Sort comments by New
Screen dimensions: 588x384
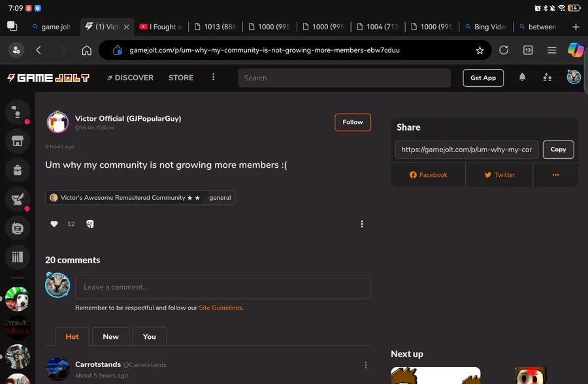(110, 336)
